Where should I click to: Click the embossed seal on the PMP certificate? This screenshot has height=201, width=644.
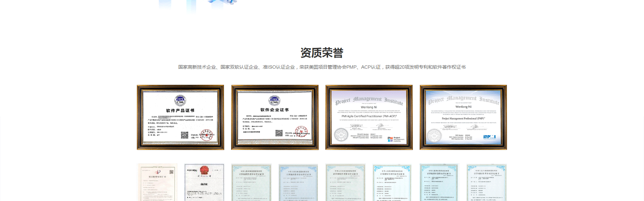pos(434,135)
